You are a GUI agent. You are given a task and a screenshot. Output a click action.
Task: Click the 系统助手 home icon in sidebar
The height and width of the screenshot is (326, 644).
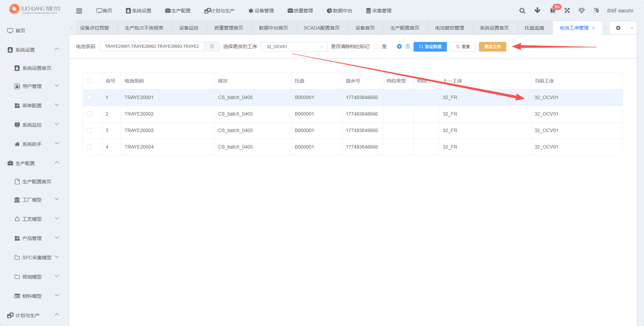pos(17,144)
